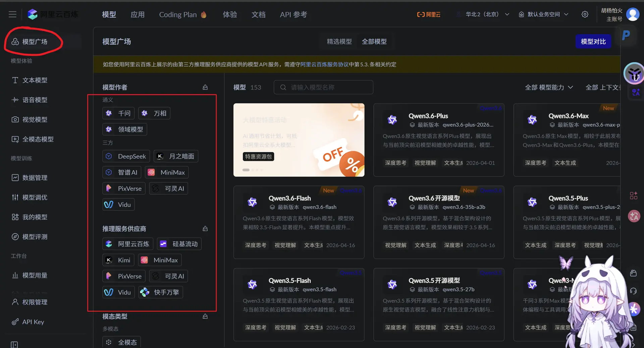Click the Qwen3.5-Flash model logo
This screenshot has width=644, height=348.
(252, 284)
